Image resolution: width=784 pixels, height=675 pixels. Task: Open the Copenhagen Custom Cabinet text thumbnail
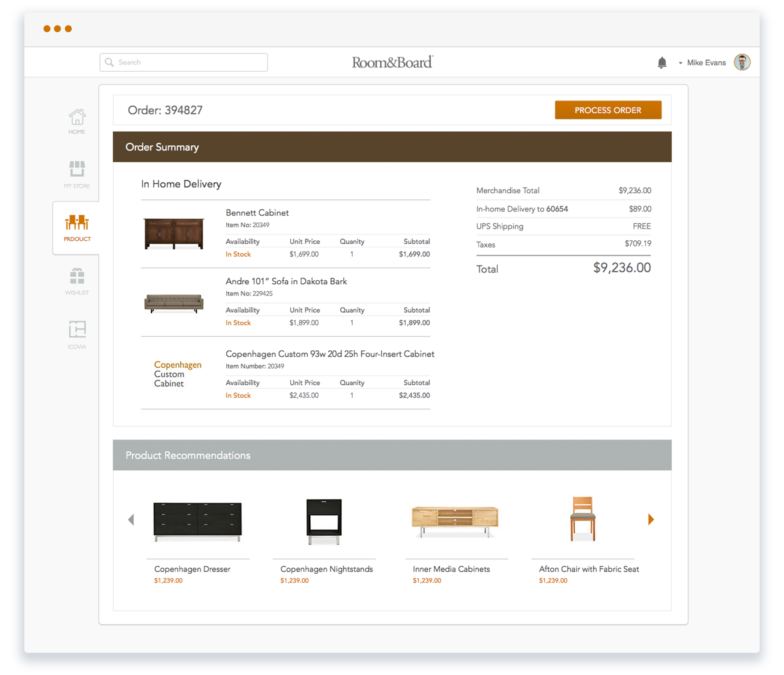pyautogui.click(x=178, y=374)
